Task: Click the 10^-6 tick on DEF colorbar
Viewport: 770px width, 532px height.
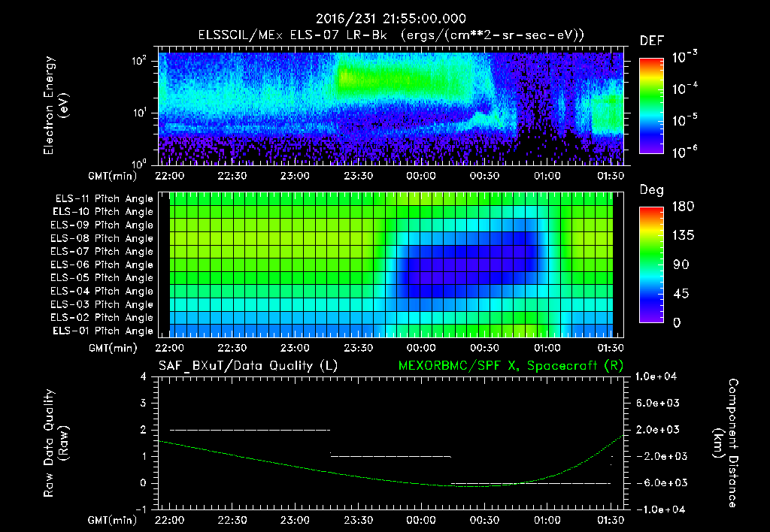Action: tap(684, 152)
